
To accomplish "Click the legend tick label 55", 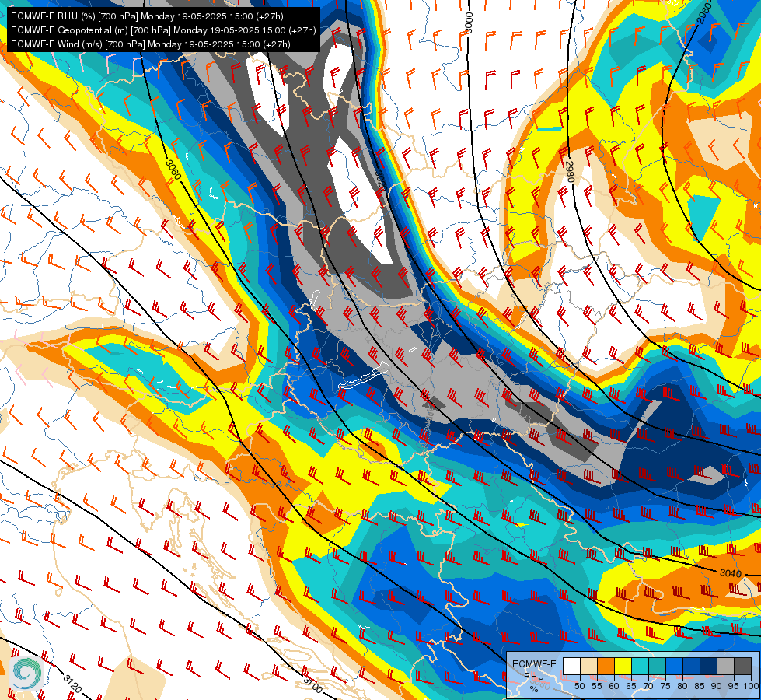I will click(x=597, y=686).
